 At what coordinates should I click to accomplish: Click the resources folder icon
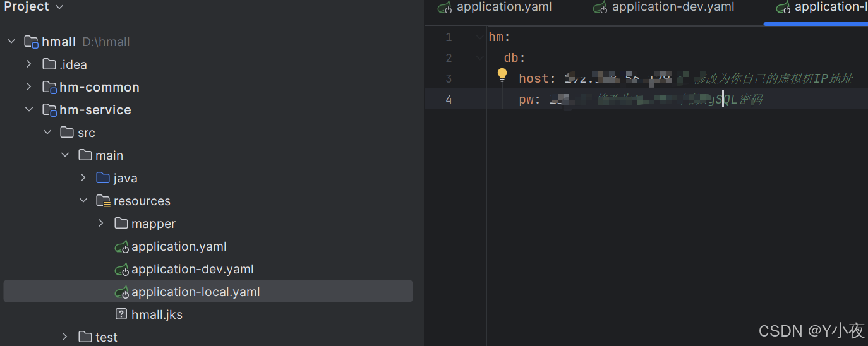(103, 201)
